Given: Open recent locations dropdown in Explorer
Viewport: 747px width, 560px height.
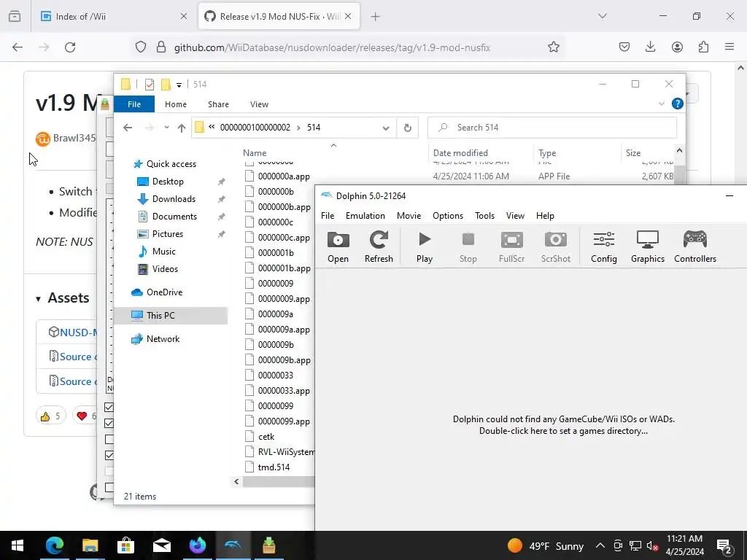Looking at the screenshot, I should point(166,128).
